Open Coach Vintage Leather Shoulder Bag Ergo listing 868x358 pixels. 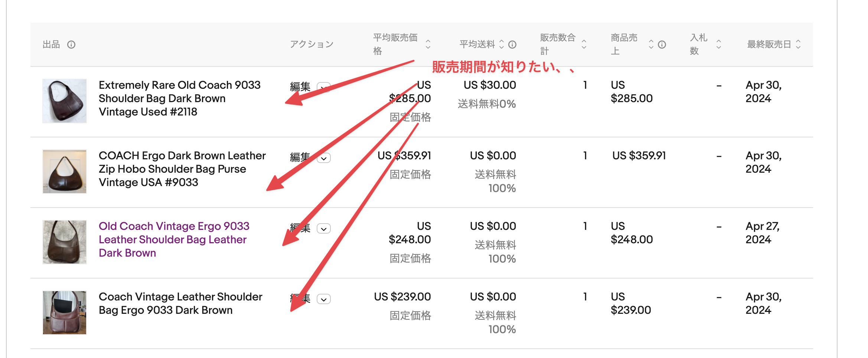(x=180, y=303)
